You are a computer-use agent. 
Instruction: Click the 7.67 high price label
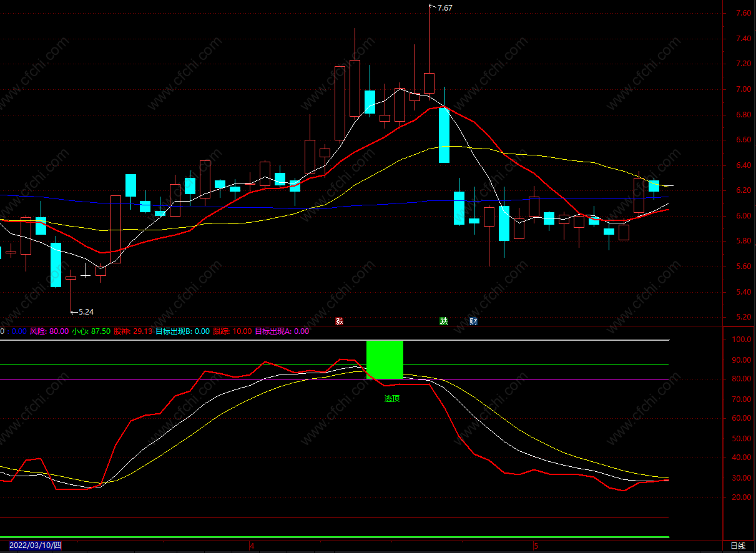pos(444,8)
